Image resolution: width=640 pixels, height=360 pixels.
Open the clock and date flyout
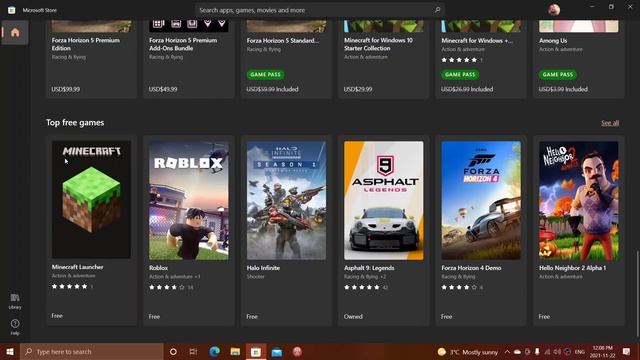(x=602, y=352)
